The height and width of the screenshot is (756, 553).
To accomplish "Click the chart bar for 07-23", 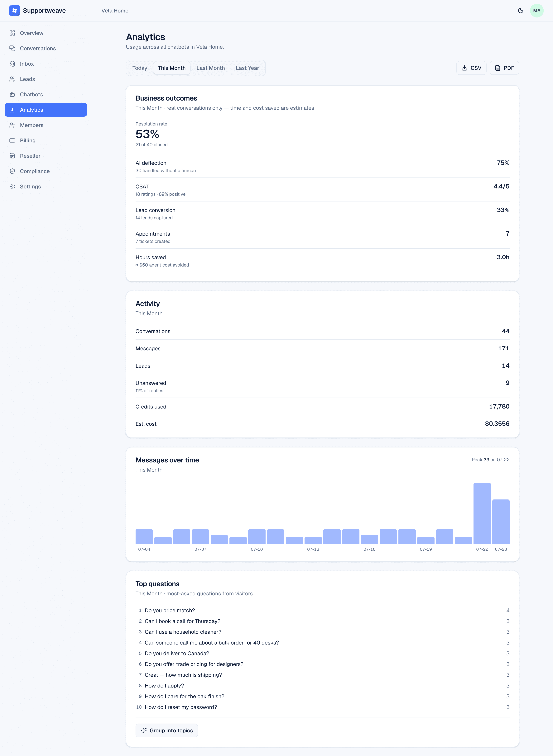I will [501, 522].
